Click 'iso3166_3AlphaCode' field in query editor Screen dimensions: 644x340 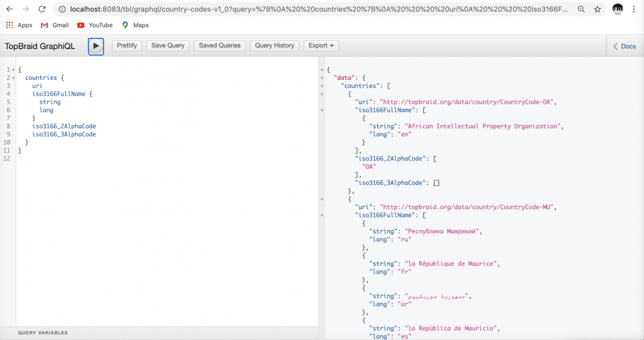64,134
